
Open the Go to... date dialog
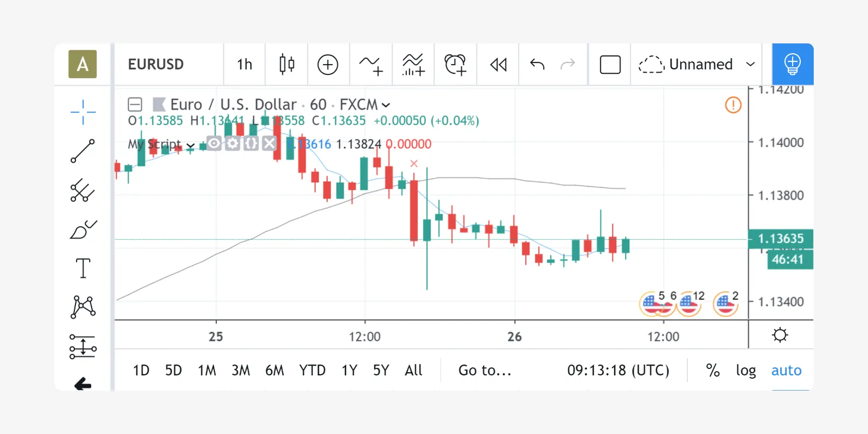[x=485, y=371]
